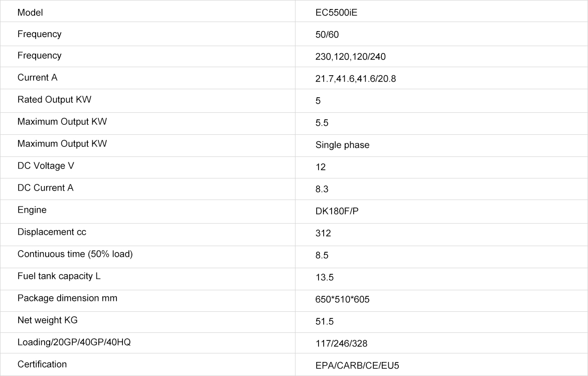
Task: Select the 650*510*605 package dimension value
Action: pos(342,299)
